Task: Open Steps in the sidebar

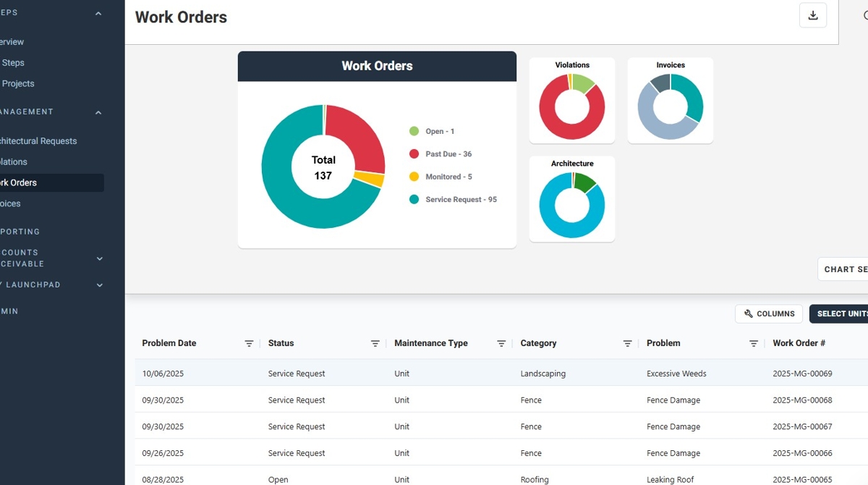Action: pyautogui.click(x=13, y=63)
